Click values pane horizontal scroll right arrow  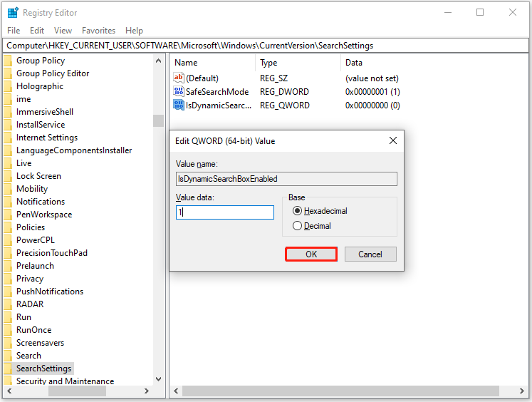pyautogui.click(x=522, y=391)
